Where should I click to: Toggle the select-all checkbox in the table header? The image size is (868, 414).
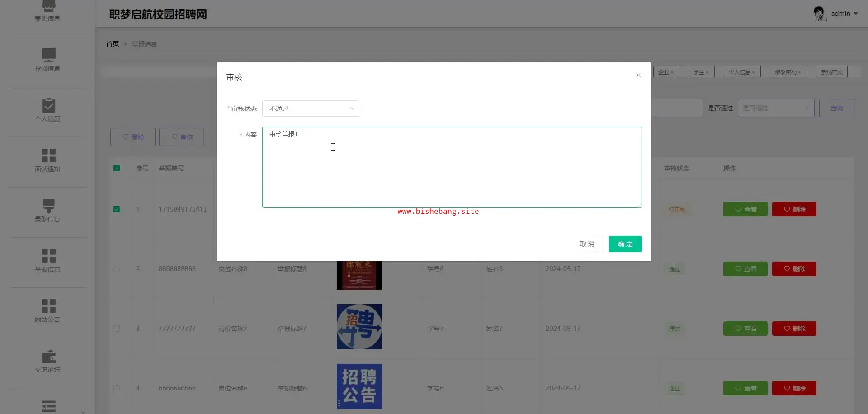(x=117, y=168)
